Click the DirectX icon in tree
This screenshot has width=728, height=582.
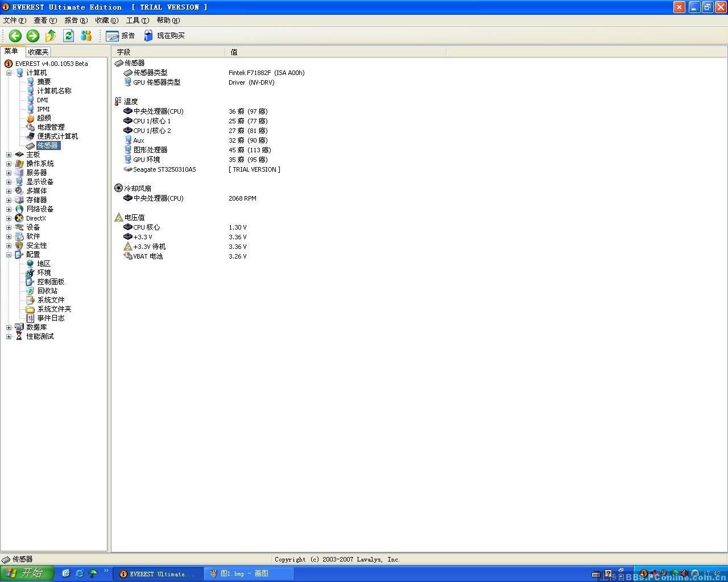19,218
